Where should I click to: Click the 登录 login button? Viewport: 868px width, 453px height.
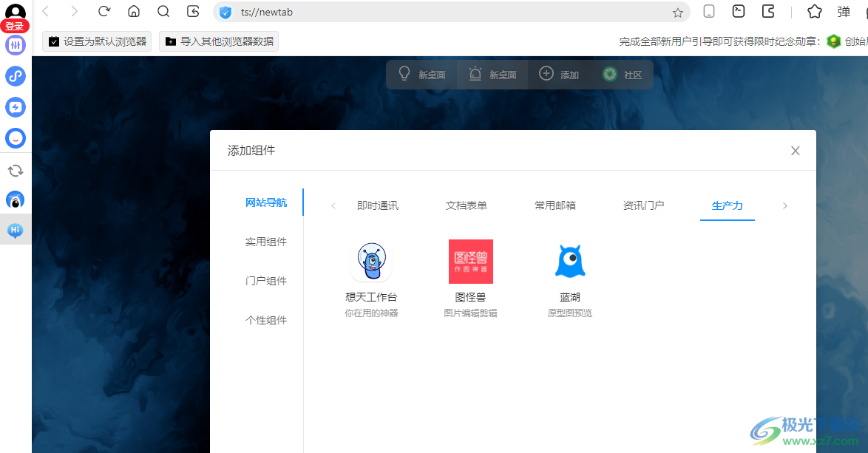[15, 25]
